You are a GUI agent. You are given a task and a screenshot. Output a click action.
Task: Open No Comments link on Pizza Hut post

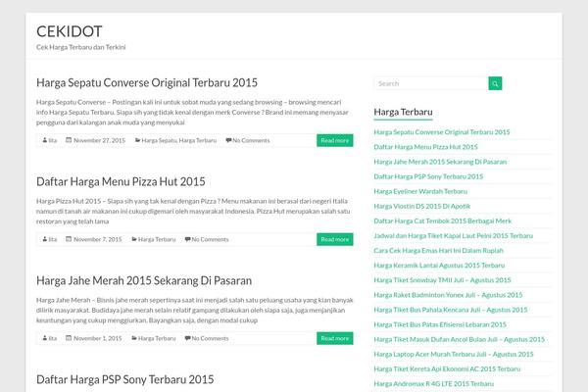point(210,239)
